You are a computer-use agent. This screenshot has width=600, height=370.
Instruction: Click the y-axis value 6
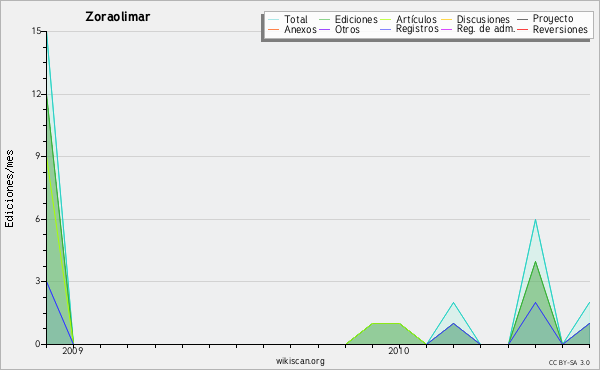point(38,219)
